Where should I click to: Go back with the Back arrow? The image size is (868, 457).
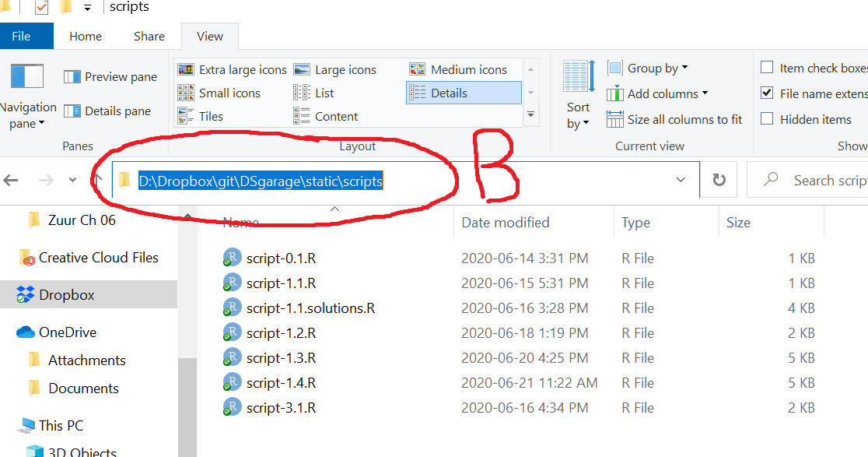click(11, 180)
